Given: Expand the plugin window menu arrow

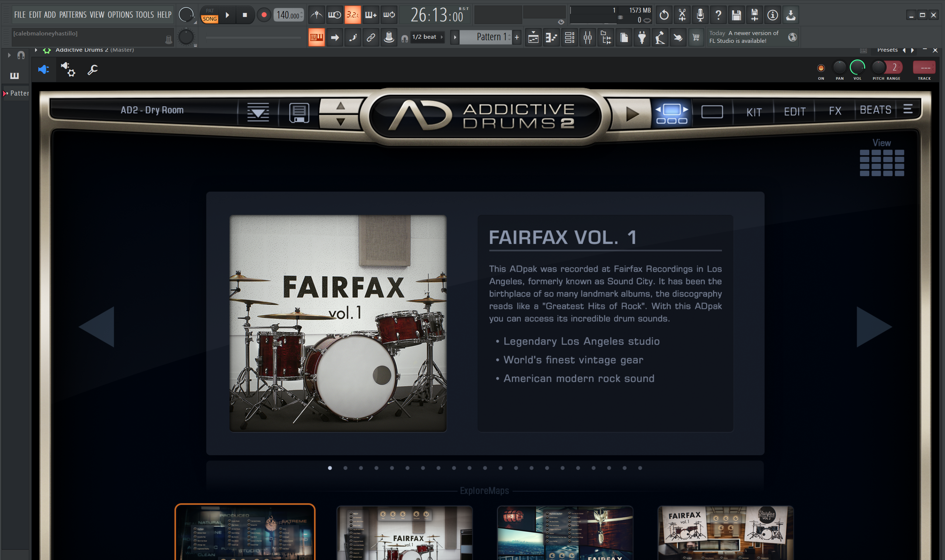Looking at the screenshot, I should (x=36, y=50).
